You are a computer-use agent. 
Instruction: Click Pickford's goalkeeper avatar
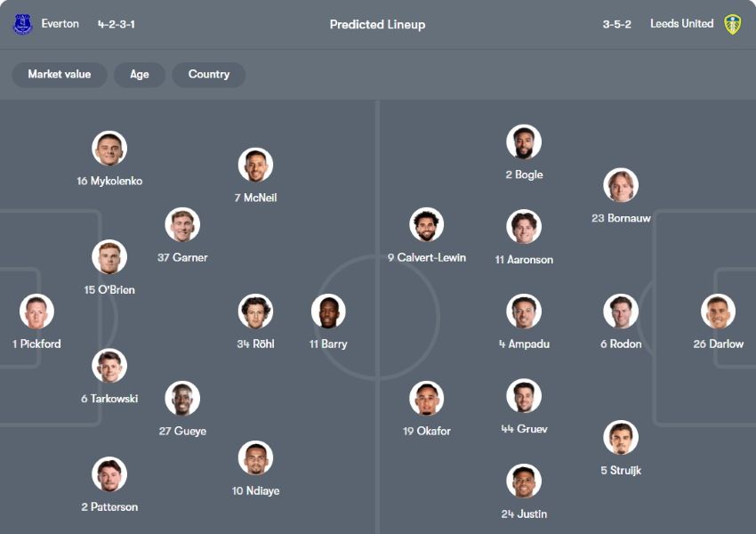37,311
